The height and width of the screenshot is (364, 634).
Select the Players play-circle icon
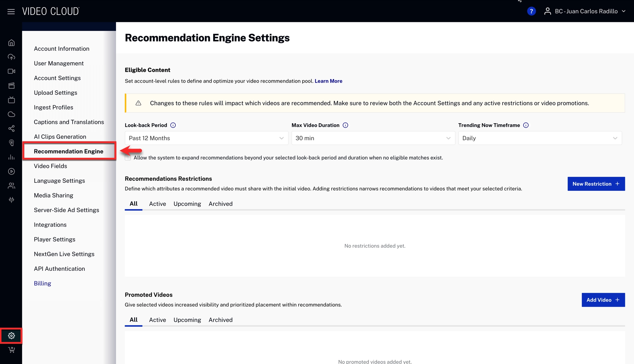point(11,171)
